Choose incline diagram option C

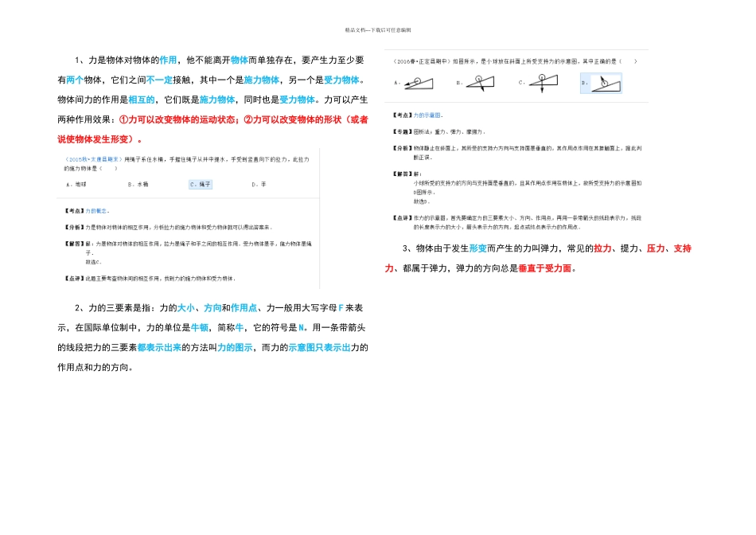click(x=538, y=83)
